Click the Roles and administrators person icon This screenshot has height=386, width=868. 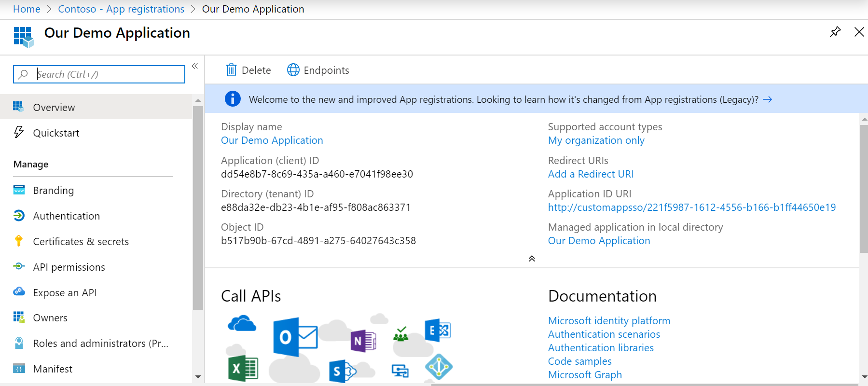tap(19, 343)
